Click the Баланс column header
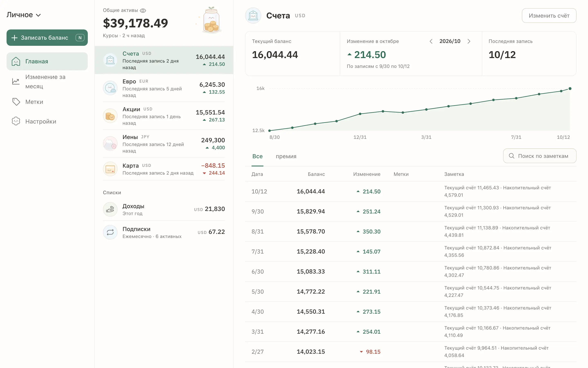The width and height of the screenshot is (588, 368). pos(316,174)
